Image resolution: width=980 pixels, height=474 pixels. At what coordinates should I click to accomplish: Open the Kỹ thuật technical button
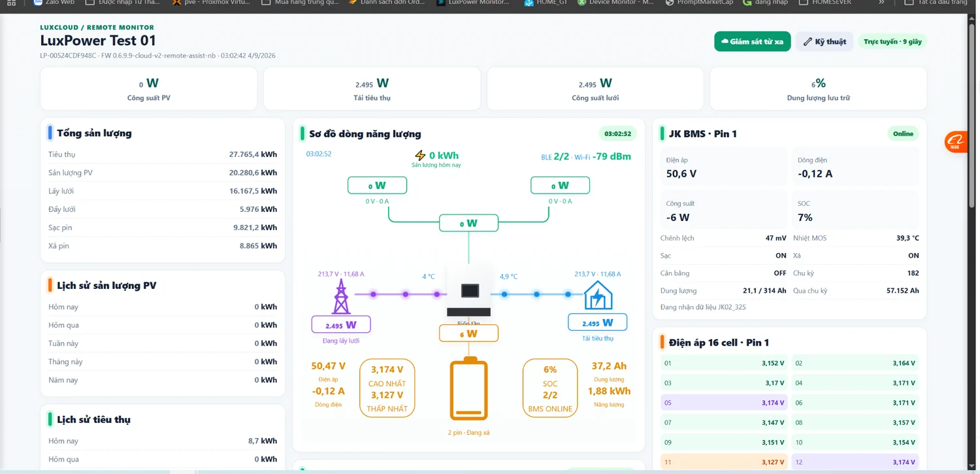click(825, 41)
